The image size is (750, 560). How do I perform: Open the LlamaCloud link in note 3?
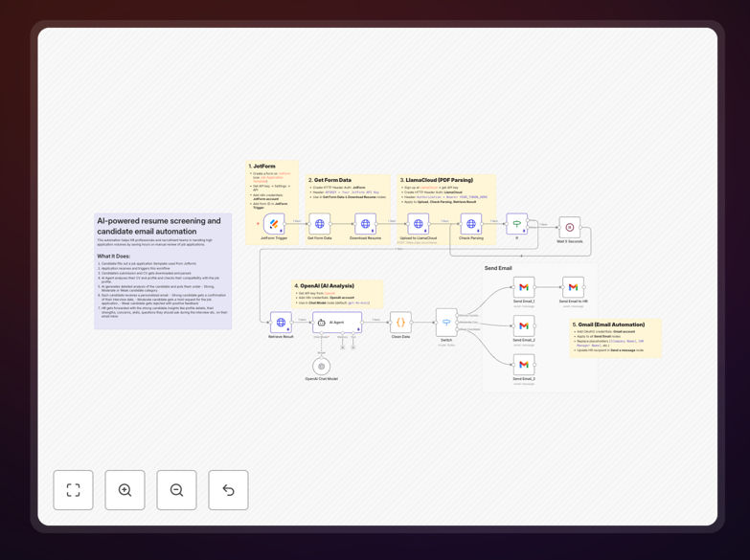click(x=428, y=188)
